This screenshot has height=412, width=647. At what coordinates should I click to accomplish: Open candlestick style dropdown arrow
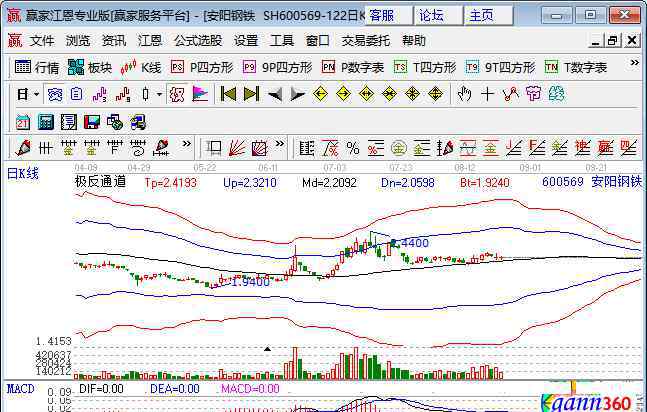(159, 95)
